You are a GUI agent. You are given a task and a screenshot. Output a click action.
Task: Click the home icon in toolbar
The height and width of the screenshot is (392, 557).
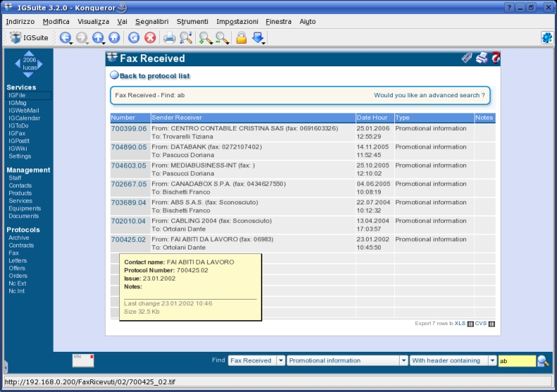114,37
